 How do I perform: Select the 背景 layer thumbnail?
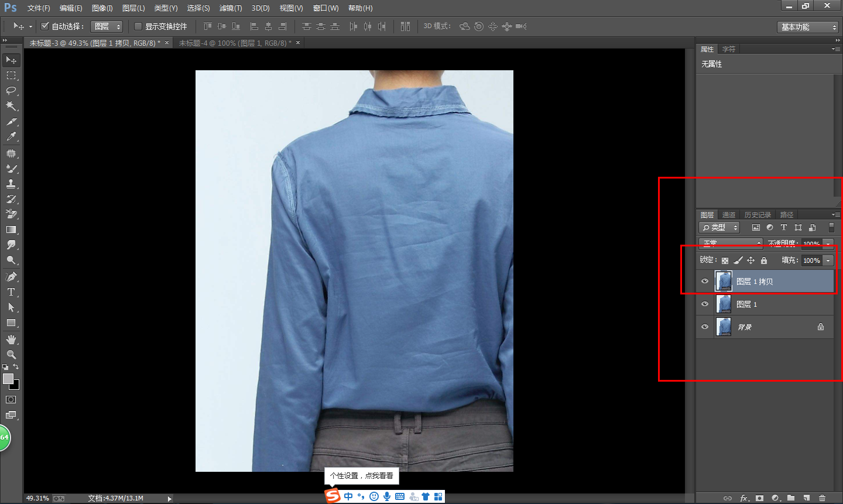pyautogui.click(x=724, y=327)
